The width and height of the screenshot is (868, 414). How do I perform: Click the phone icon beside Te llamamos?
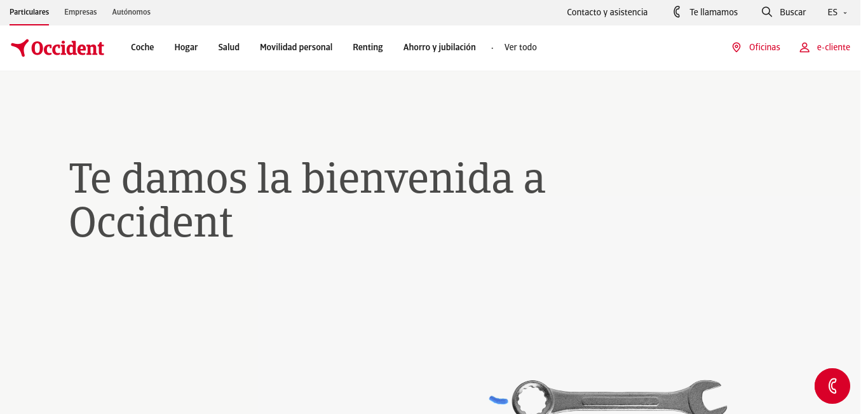pos(677,12)
